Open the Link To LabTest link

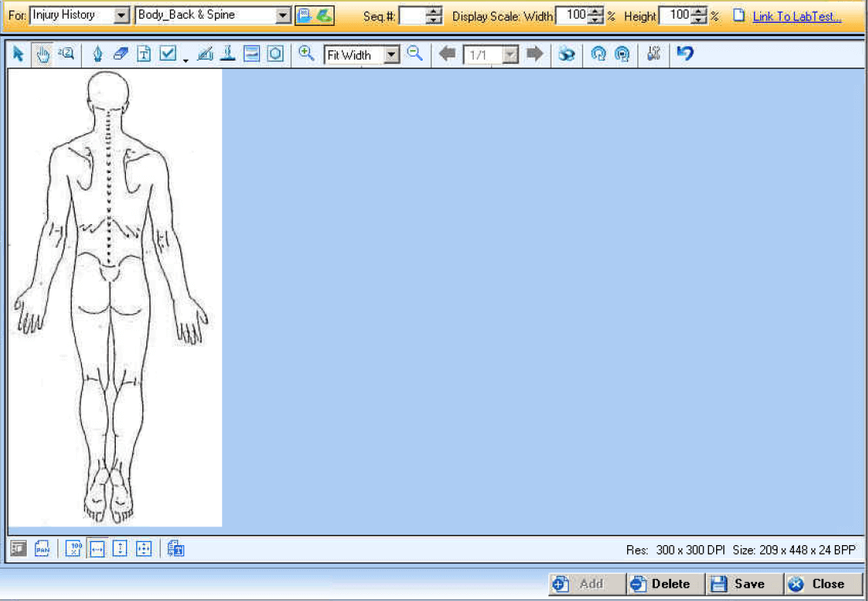[x=796, y=17]
